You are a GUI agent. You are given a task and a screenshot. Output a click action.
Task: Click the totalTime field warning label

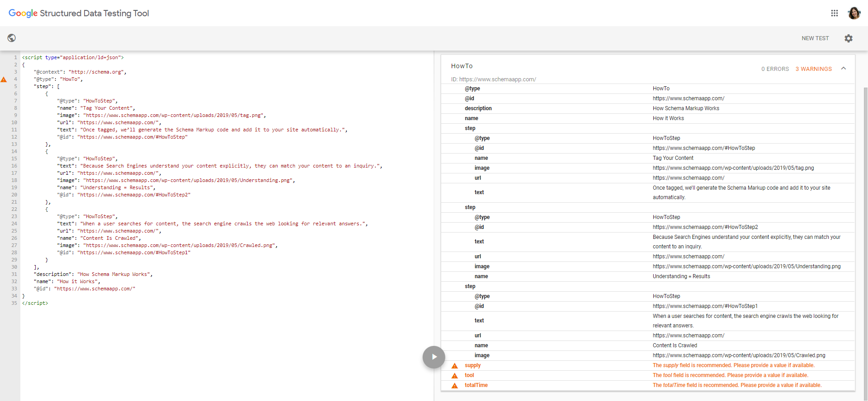(476, 385)
